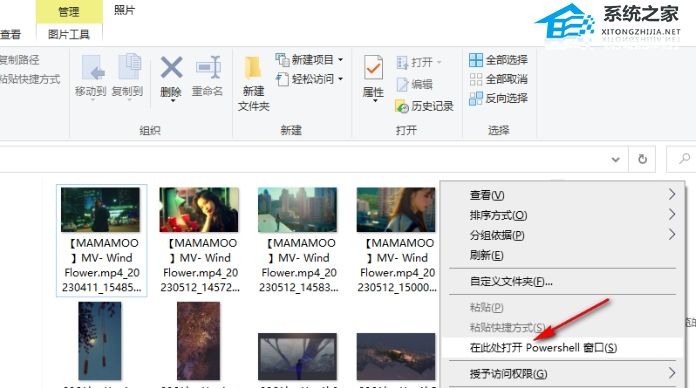Create a new folder with 新建文件夹
Screen dimensions: 696x388
pos(253,83)
